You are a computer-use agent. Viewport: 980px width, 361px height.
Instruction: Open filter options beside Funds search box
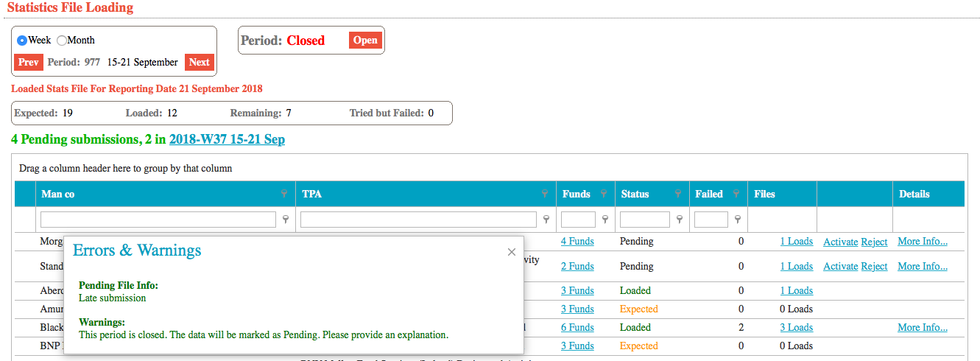click(604, 220)
